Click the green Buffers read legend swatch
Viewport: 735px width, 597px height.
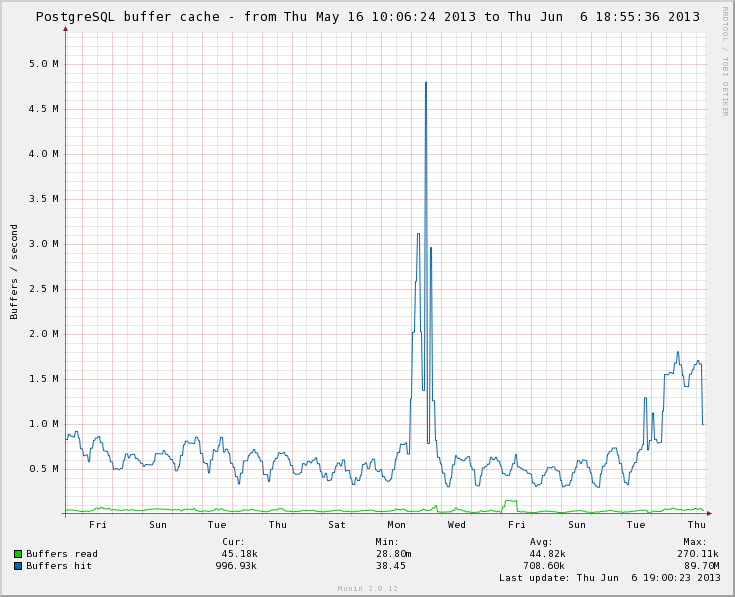pyautogui.click(x=18, y=553)
